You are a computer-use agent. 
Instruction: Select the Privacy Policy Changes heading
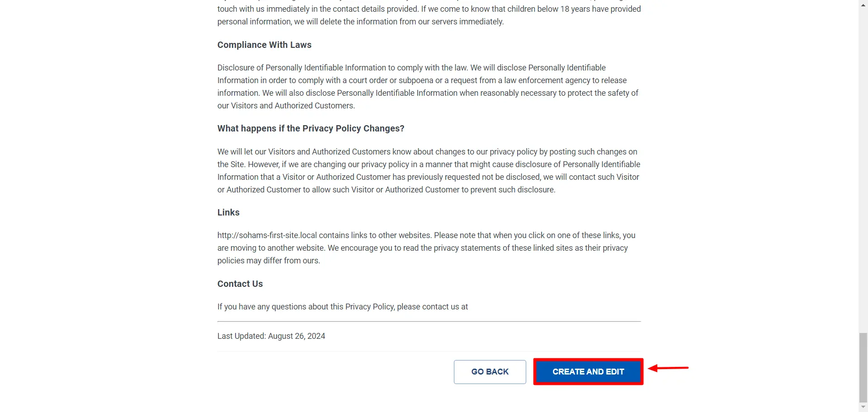coord(311,128)
